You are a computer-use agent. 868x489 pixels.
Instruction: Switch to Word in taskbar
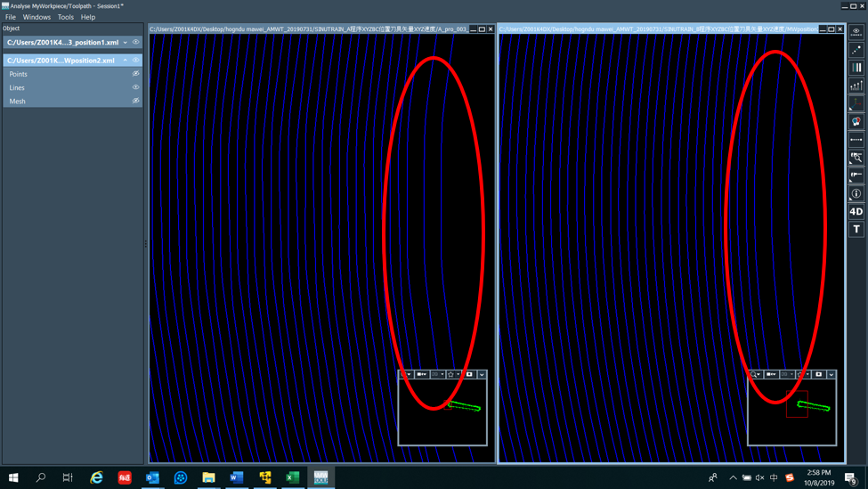coord(237,477)
